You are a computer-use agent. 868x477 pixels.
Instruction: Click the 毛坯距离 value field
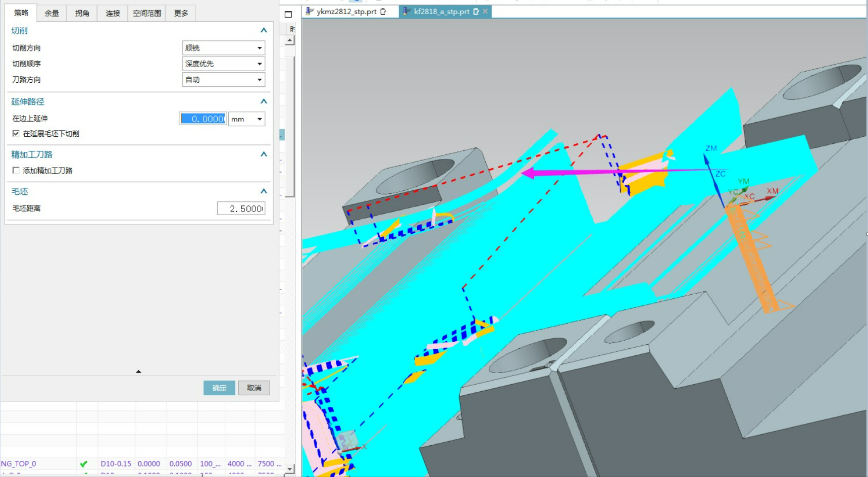(241, 208)
